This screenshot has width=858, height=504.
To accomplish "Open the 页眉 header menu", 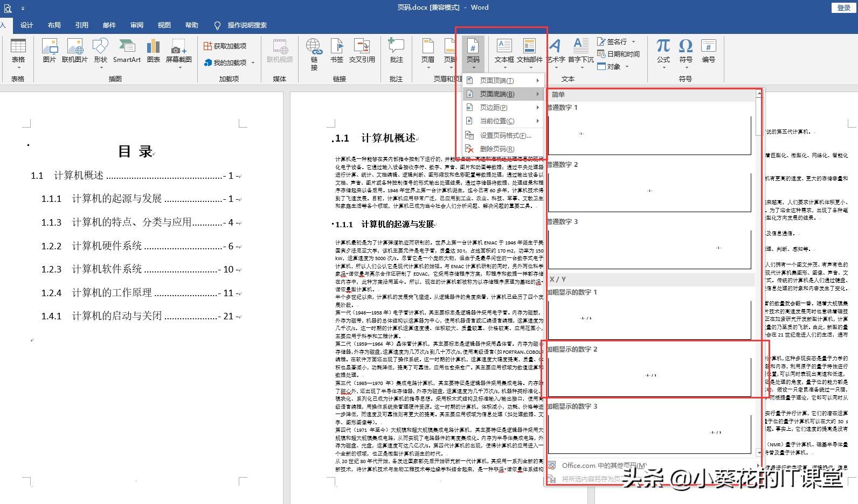I will coord(428,53).
